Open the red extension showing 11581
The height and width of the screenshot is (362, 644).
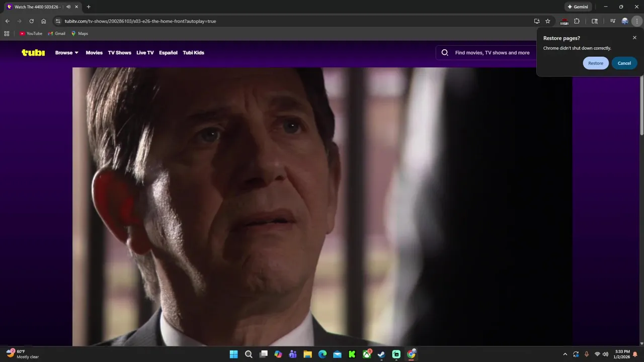point(564,22)
